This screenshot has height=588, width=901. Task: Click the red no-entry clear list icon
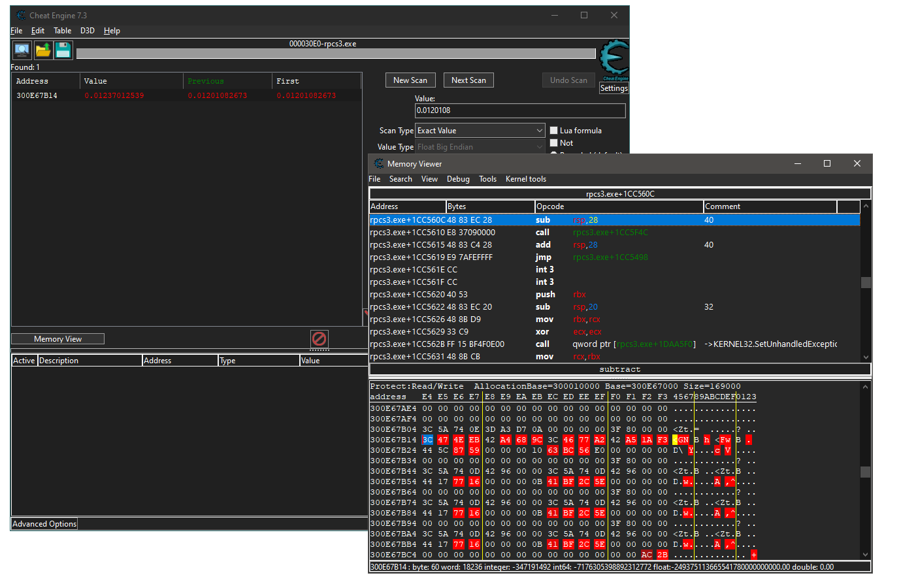[x=319, y=338]
